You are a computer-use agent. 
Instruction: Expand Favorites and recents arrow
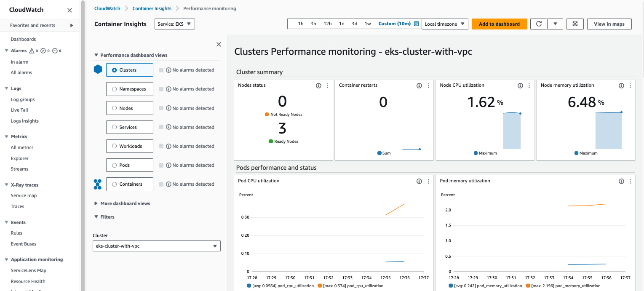click(72, 25)
